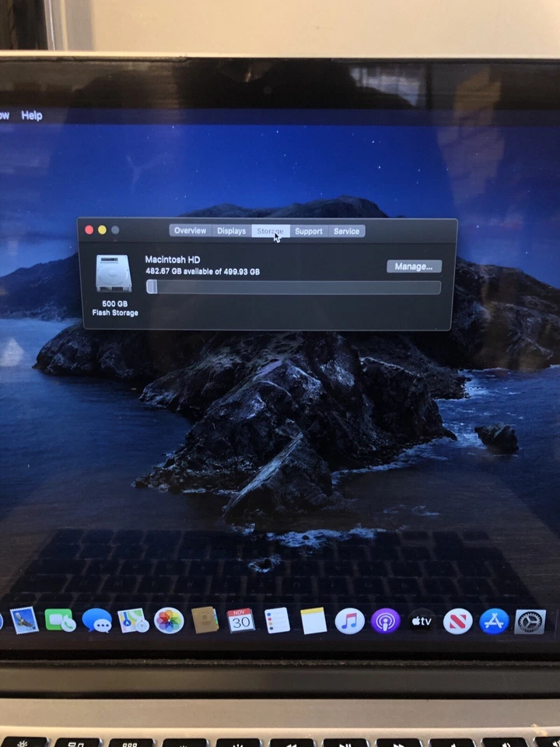Switch to the Displays tab

[x=232, y=230]
